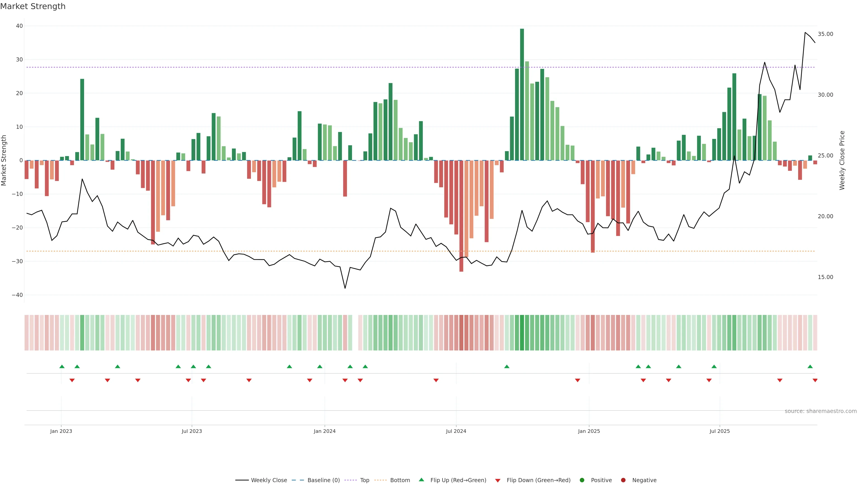
Task: Click Flip Down red triangle legend icon
Action: point(498,481)
